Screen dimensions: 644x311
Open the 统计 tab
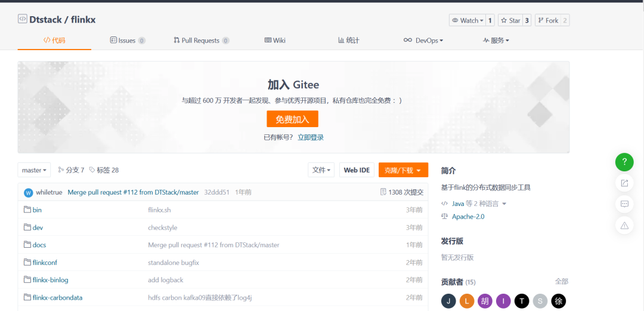pos(349,41)
